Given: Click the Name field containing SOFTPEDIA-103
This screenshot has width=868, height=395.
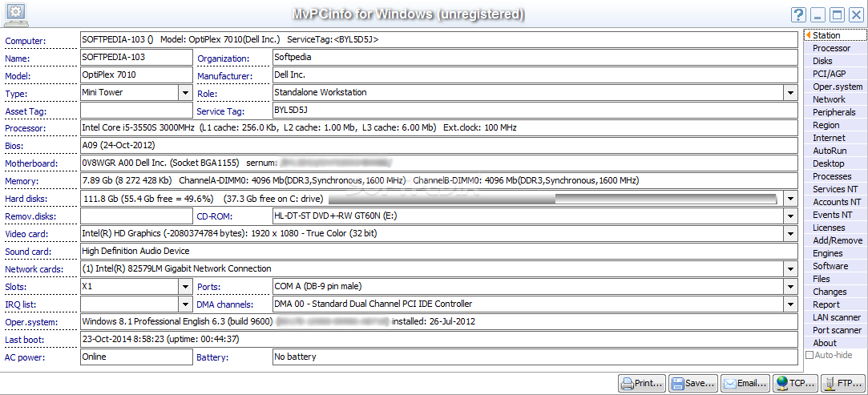Looking at the screenshot, I should (136, 58).
